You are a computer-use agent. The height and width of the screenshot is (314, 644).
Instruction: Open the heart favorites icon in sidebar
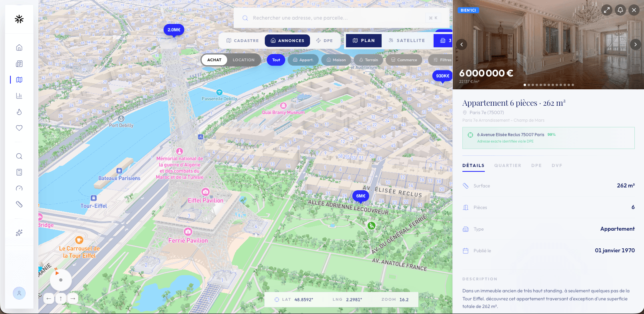click(x=19, y=128)
